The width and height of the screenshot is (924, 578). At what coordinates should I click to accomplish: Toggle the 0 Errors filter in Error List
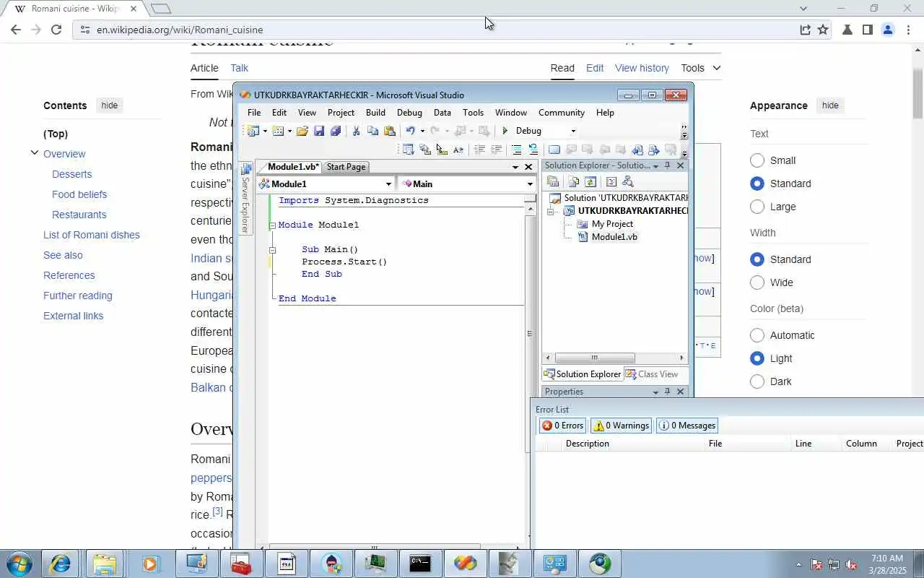point(563,426)
